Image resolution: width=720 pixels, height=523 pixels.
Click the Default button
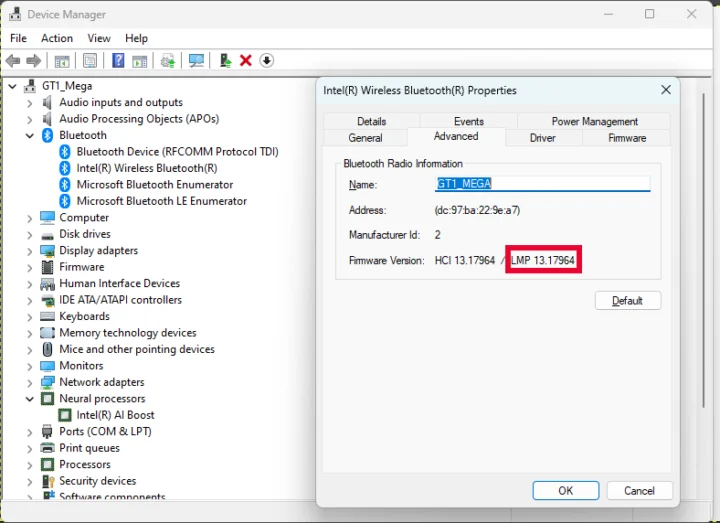[x=628, y=301]
